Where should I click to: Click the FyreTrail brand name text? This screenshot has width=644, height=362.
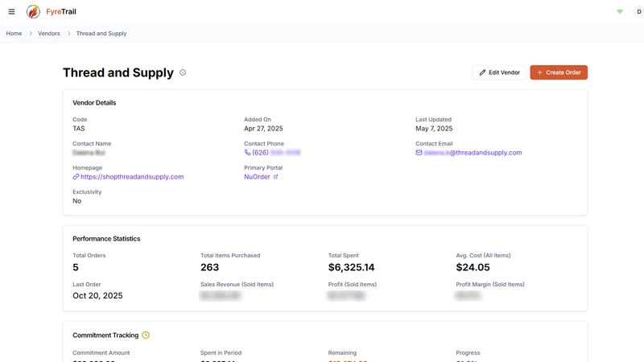coord(61,11)
